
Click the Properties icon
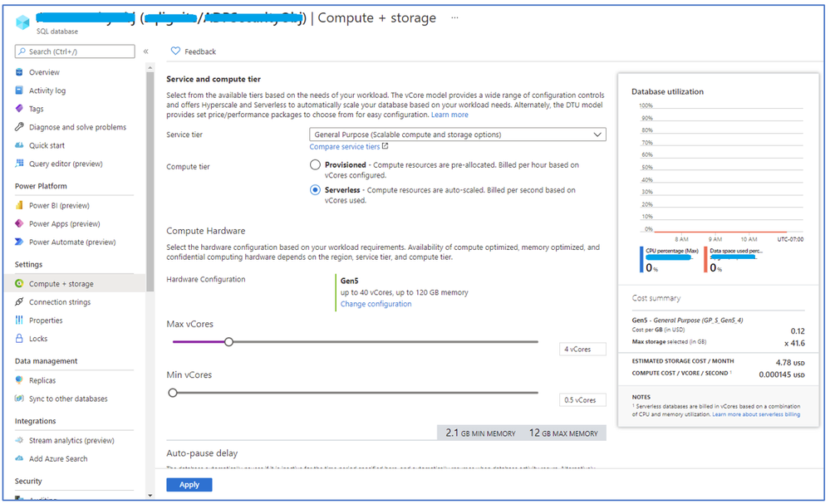pyautogui.click(x=20, y=320)
